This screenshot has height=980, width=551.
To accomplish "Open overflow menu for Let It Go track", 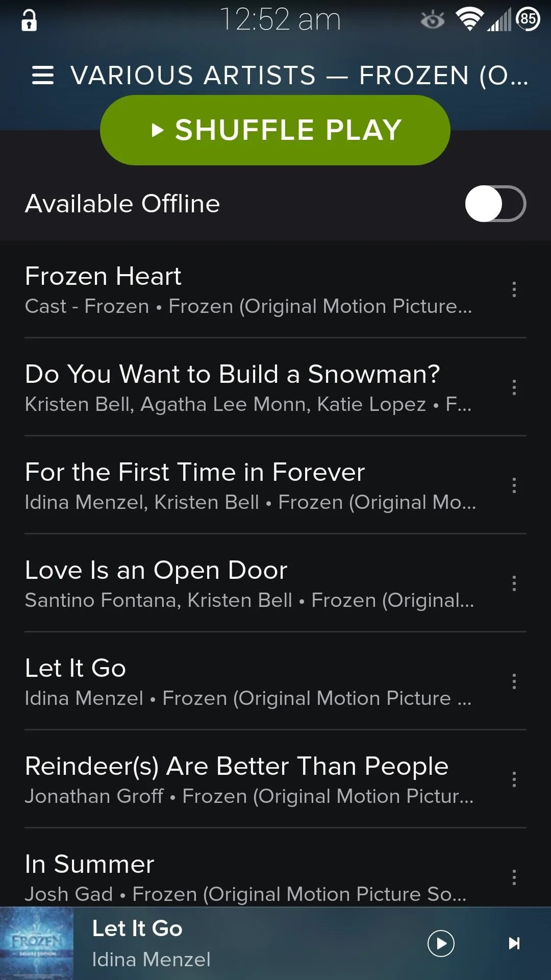I will point(514,681).
